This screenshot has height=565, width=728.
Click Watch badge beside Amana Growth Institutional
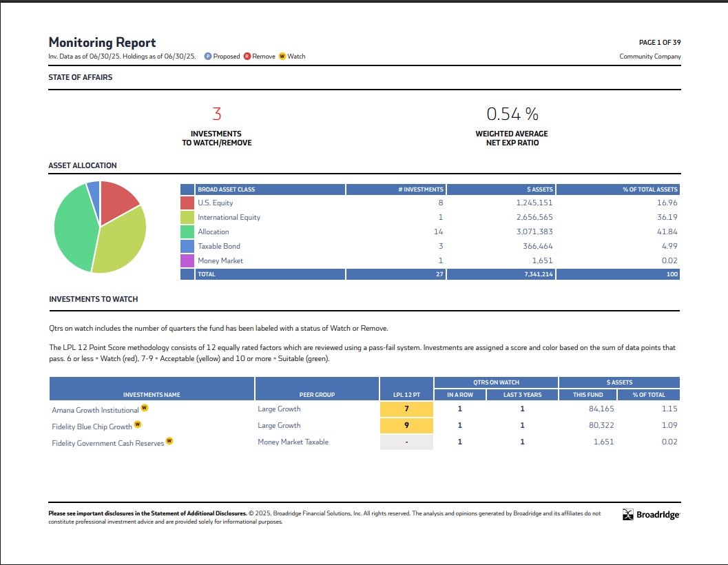click(x=145, y=408)
